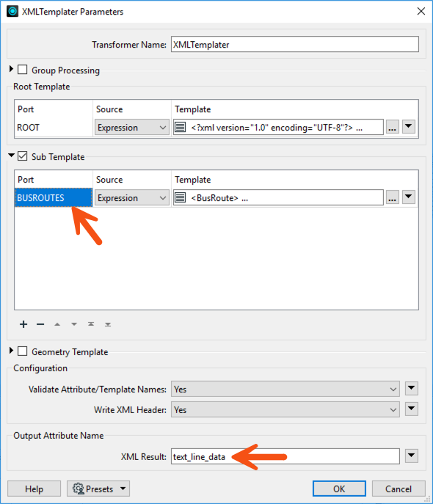Move selected sub template to bottom
This screenshot has height=504, width=433.
[x=108, y=324]
